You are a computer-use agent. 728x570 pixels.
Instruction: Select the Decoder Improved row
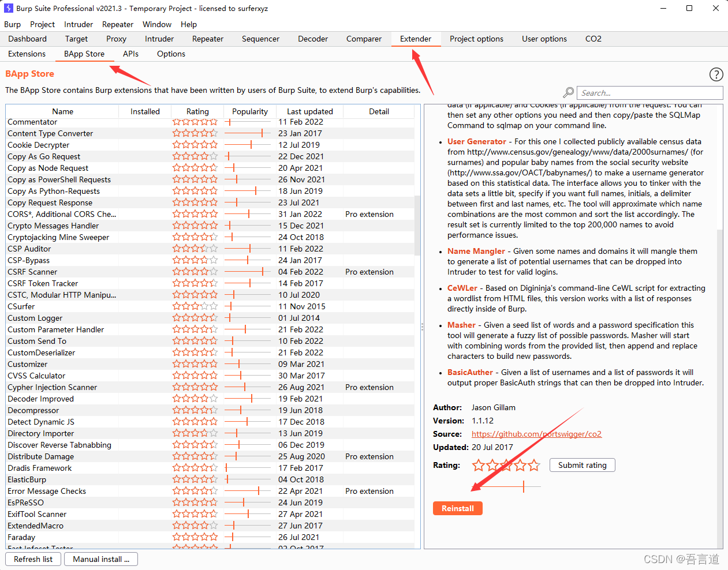click(x=210, y=399)
